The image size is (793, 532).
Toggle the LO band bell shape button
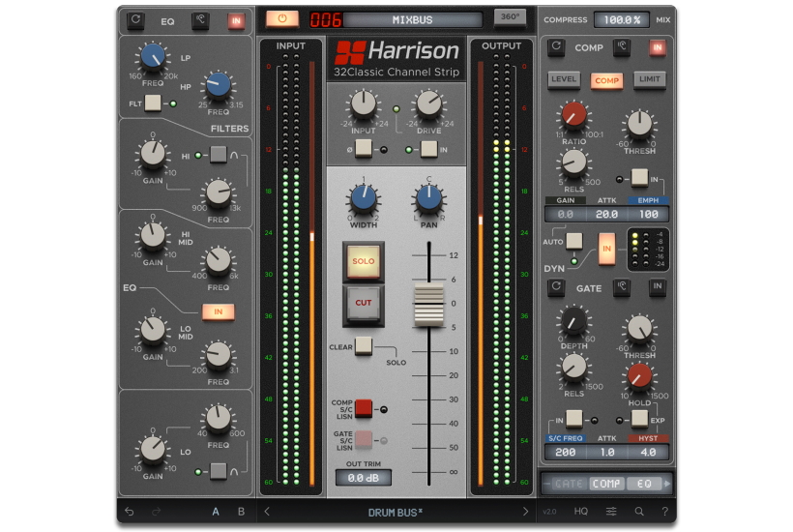(219, 471)
